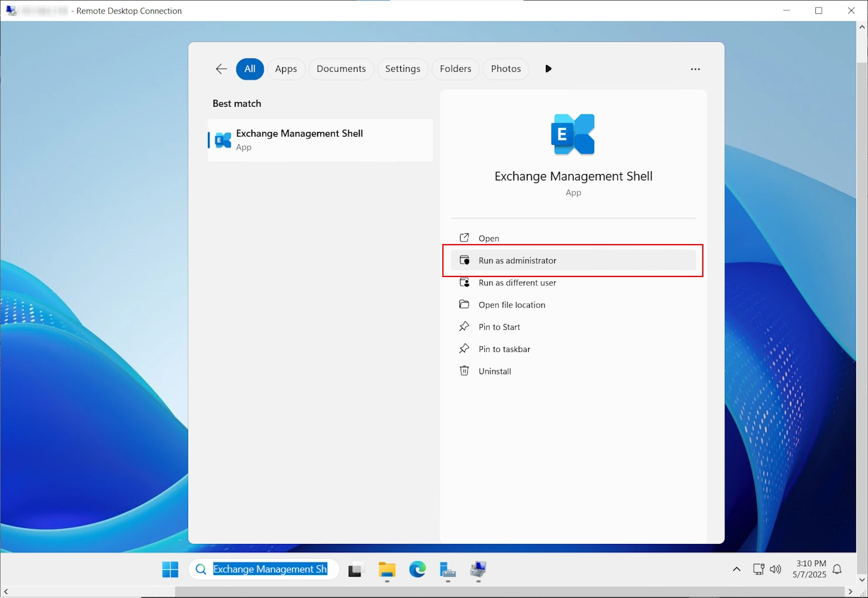Switch to the Settings filter
Viewport: 868px width, 598px height.
403,69
